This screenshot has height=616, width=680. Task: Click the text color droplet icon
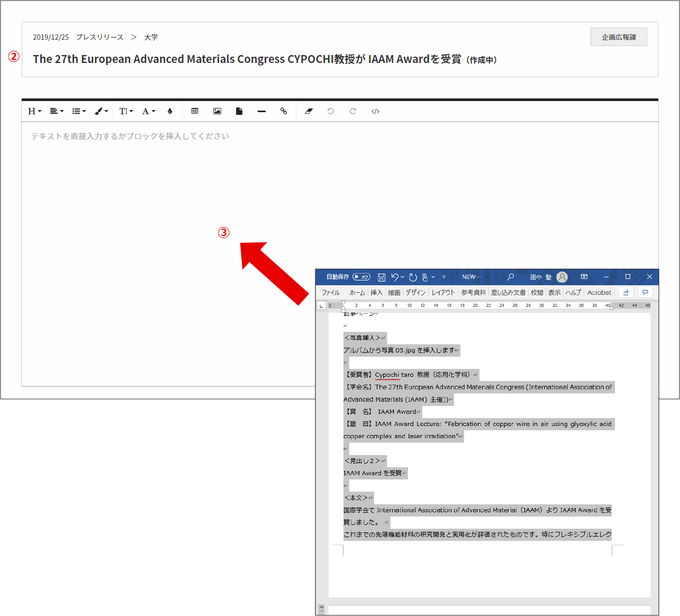pyautogui.click(x=170, y=111)
